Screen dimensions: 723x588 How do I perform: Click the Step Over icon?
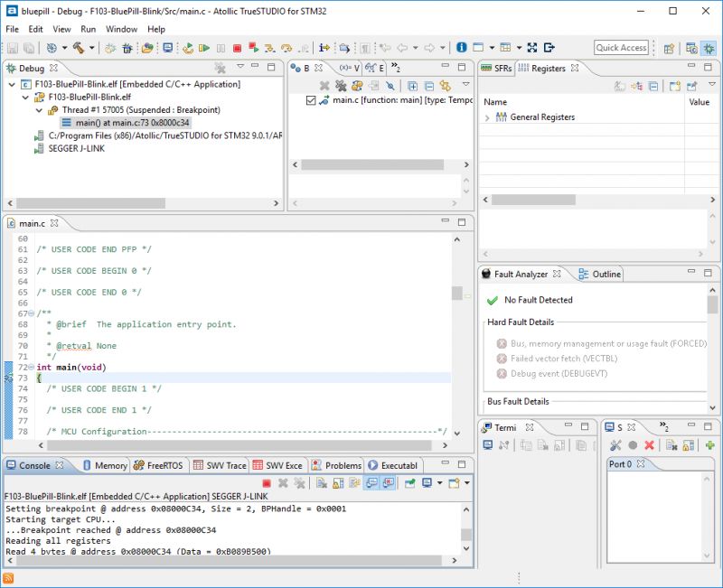coord(286,48)
